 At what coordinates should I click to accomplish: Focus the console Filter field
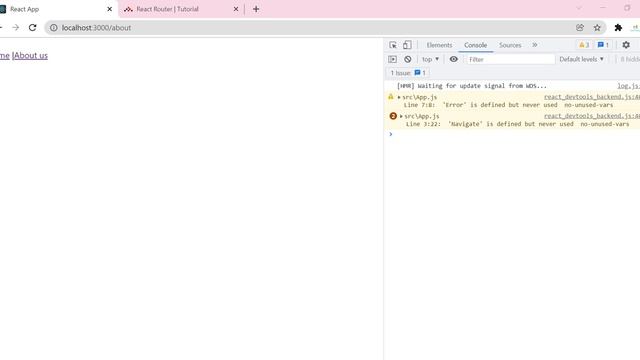(511, 59)
